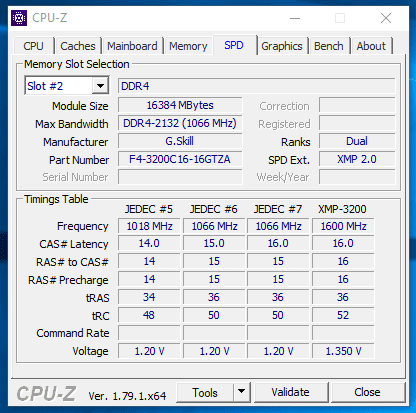Click the Ver. 1.79.1.x64 version text

click(x=127, y=396)
